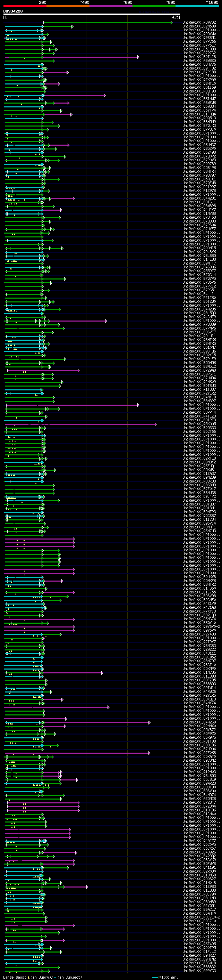The width and height of the screenshot is (222, 980).
Task: Click the UniRef100_A8GVK9 label
Action: pos(199,860)
